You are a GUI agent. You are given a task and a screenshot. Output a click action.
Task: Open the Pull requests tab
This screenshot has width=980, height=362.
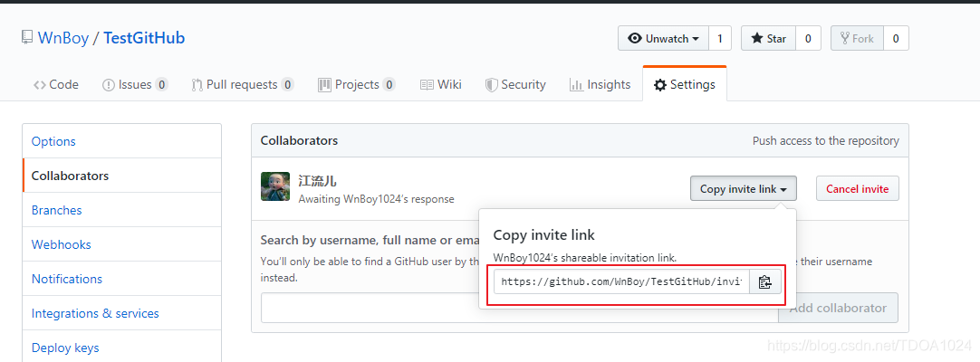coord(243,84)
